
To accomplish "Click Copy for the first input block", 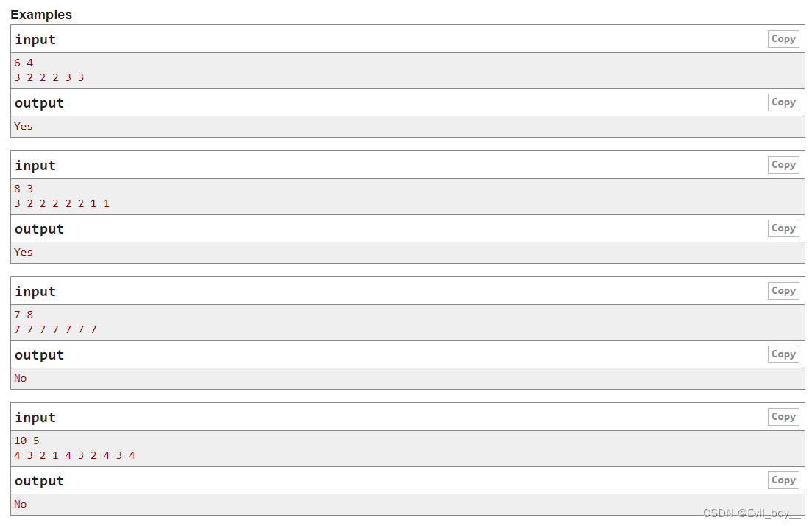I will point(783,38).
